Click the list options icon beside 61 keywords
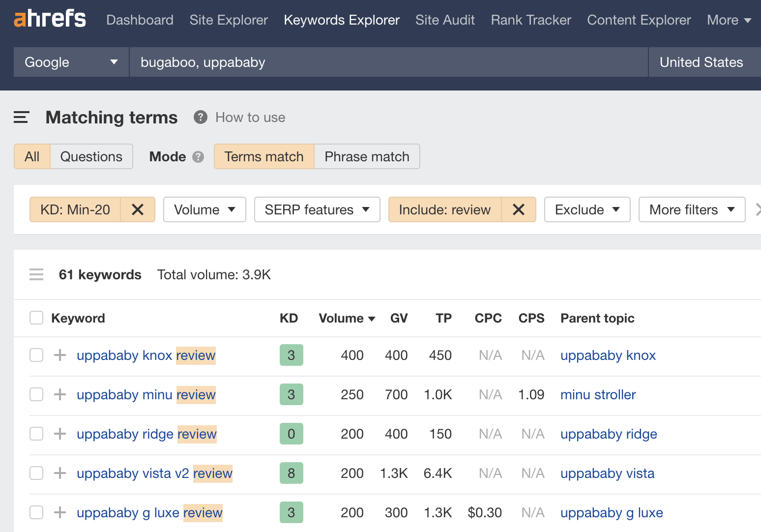761x532 pixels. [36, 274]
